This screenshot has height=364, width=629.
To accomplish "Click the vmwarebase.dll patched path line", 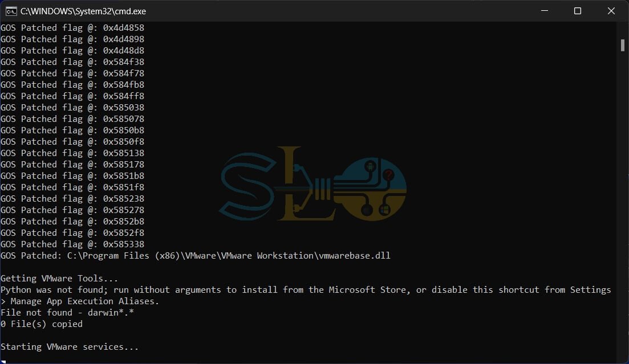I will [196, 255].
